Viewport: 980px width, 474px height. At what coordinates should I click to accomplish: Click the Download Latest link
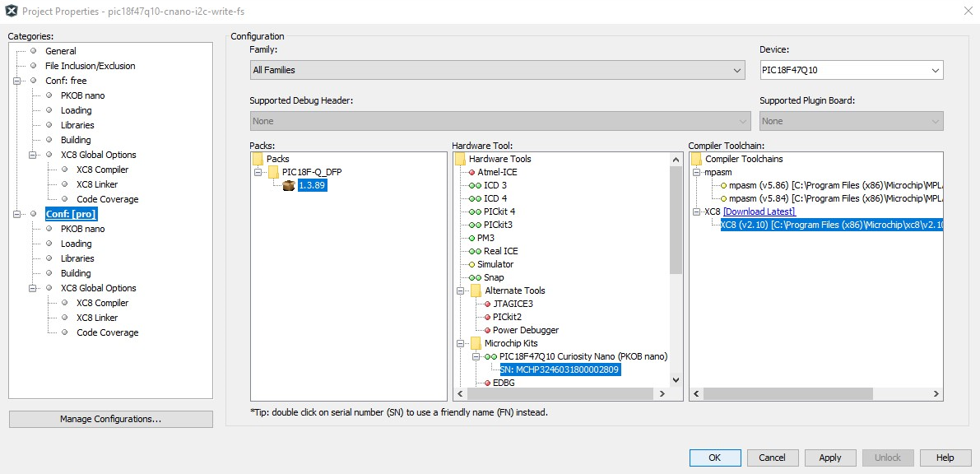pyautogui.click(x=759, y=212)
